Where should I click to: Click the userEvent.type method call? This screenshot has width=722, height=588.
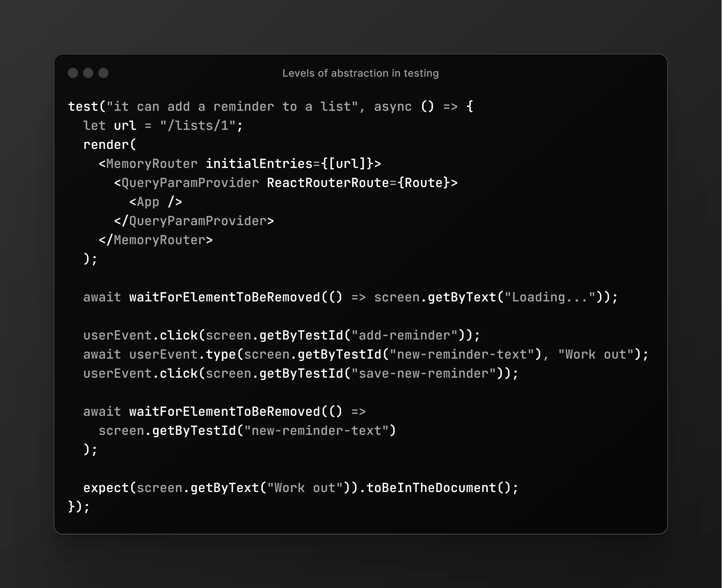click(x=221, y=355)
